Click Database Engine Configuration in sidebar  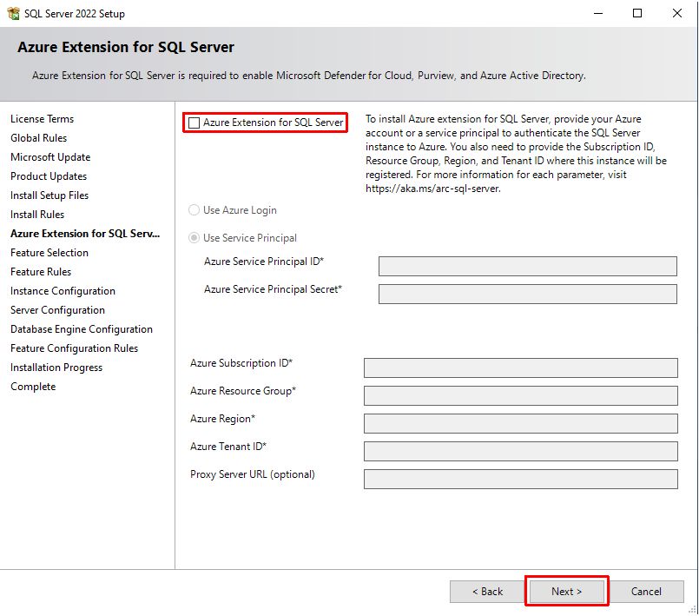point(82,329)
